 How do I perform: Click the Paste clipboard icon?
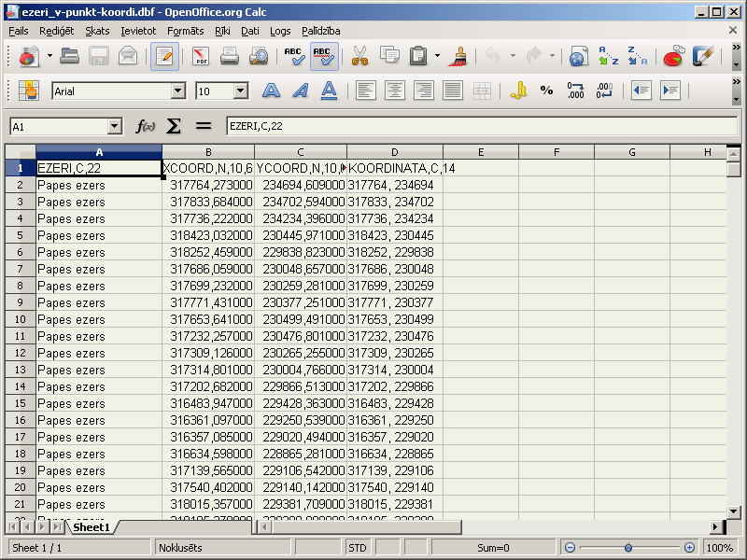[418, 57]
